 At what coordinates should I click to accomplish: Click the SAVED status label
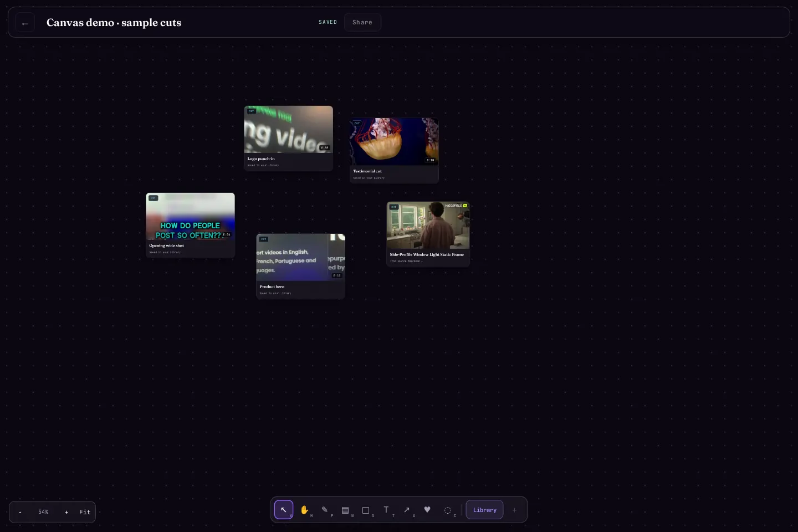tap(328, 22)
